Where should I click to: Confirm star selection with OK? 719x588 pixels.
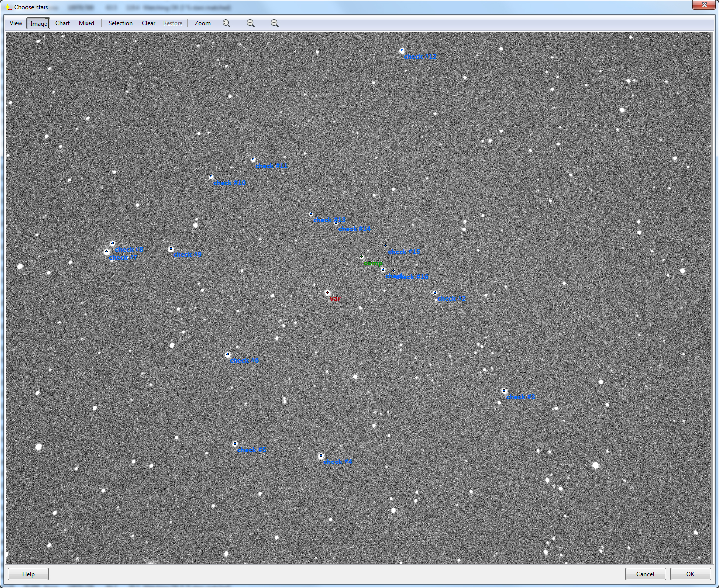690,574
